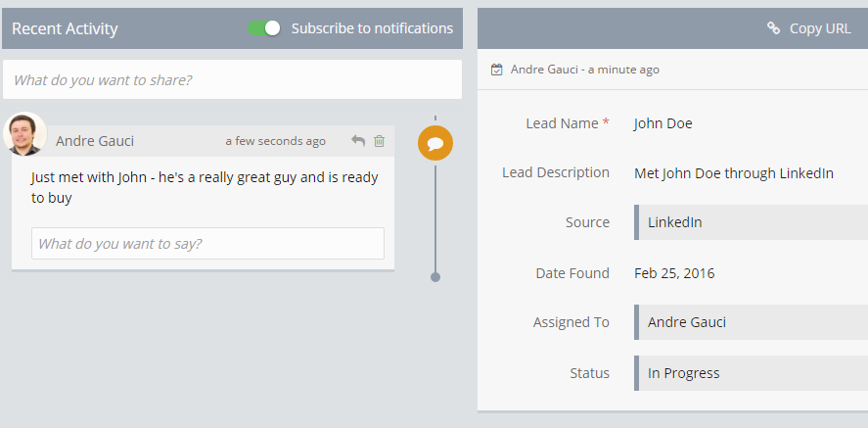Delete the comment using the trash icon
Screen dimensions: 868x428
click(380, 141)
